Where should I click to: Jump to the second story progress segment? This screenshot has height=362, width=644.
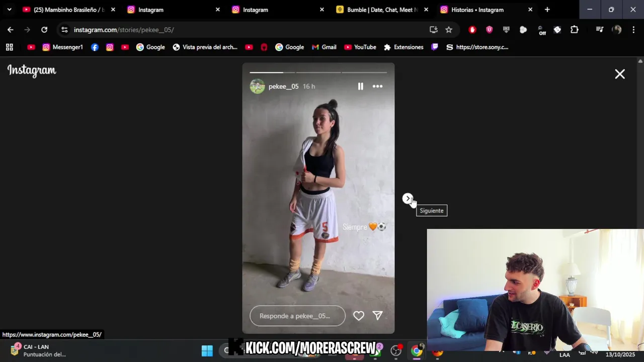[x=318, y=72]
